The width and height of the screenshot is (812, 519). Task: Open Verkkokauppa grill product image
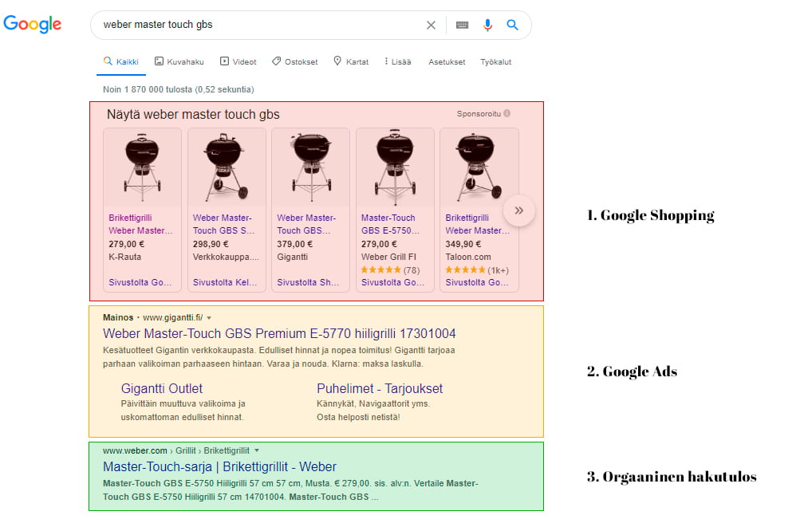coord(227,167)
